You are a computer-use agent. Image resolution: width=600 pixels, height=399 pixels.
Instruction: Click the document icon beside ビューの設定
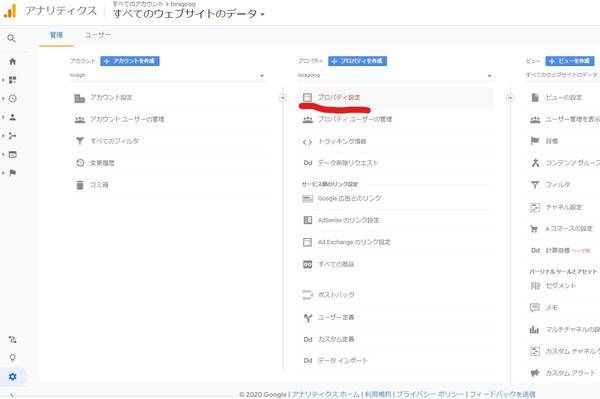535,98
